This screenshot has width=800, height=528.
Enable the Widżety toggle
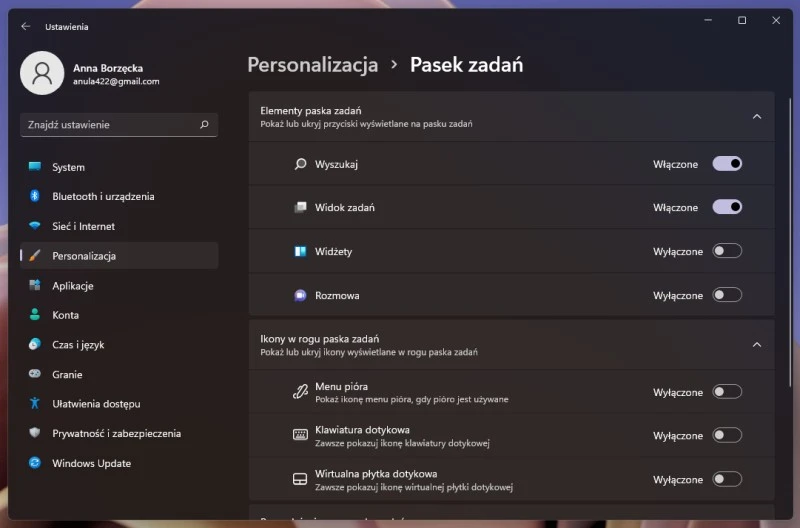[727, 251]
